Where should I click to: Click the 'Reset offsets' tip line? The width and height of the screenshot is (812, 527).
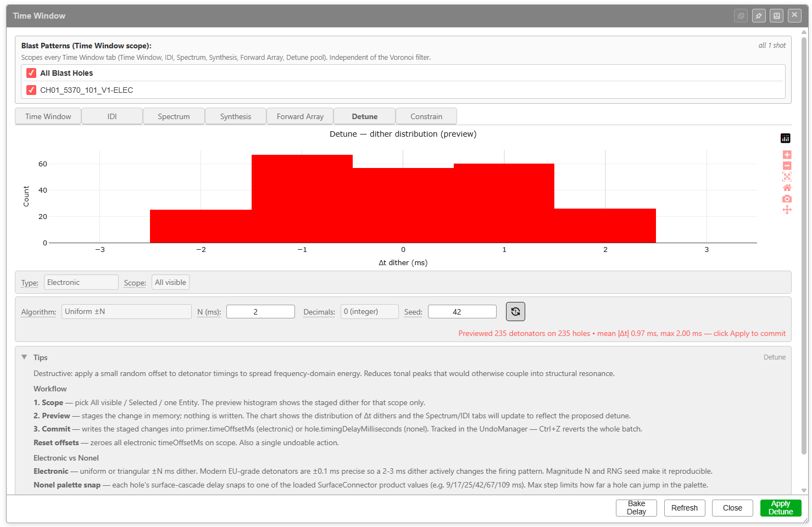click(186, 442)
